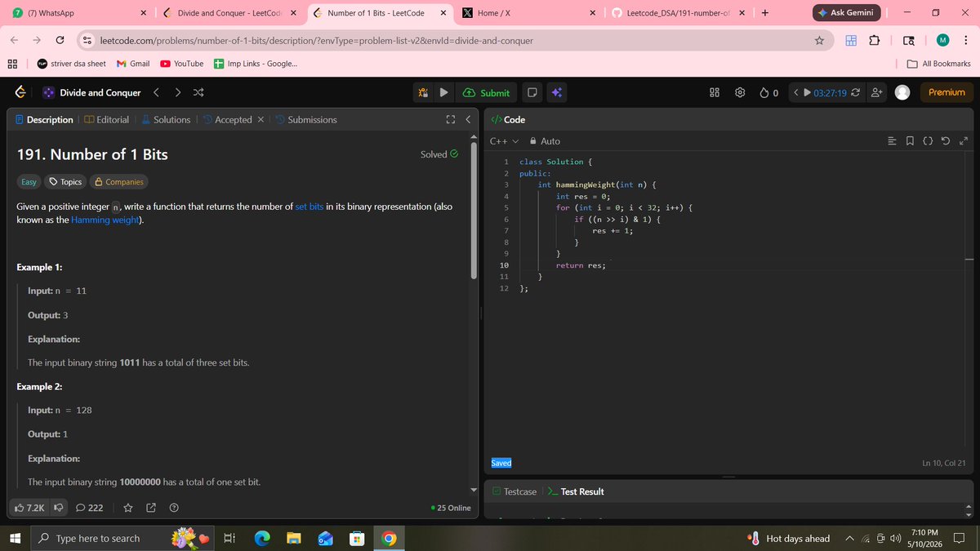The image size is (980, 551).
Task: Switch to the Home / X browser tab
Action: 527,13
